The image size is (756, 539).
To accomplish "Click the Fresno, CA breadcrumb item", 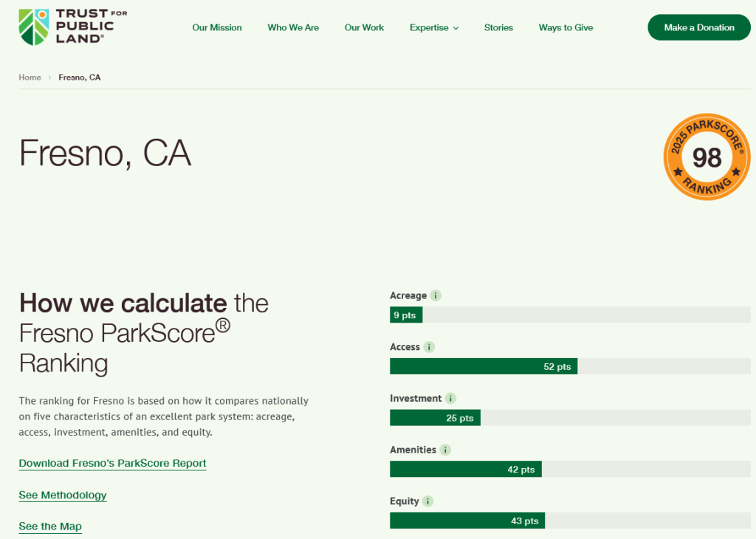I will tap(80, 77).
